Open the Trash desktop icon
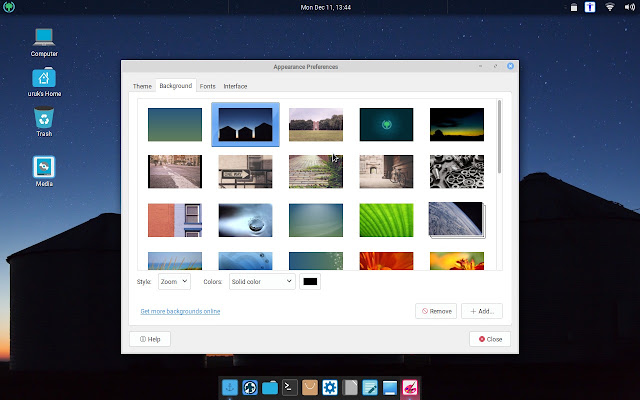 click(44, 122)
